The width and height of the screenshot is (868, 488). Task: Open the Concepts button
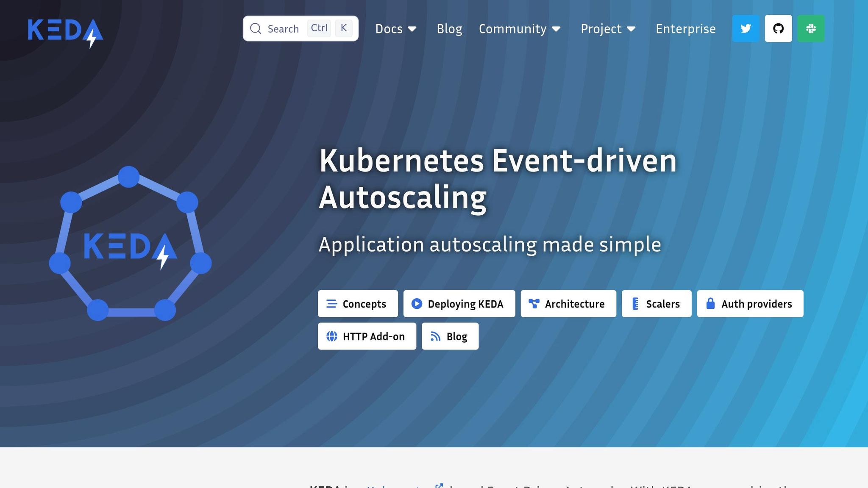coord(358,304)
